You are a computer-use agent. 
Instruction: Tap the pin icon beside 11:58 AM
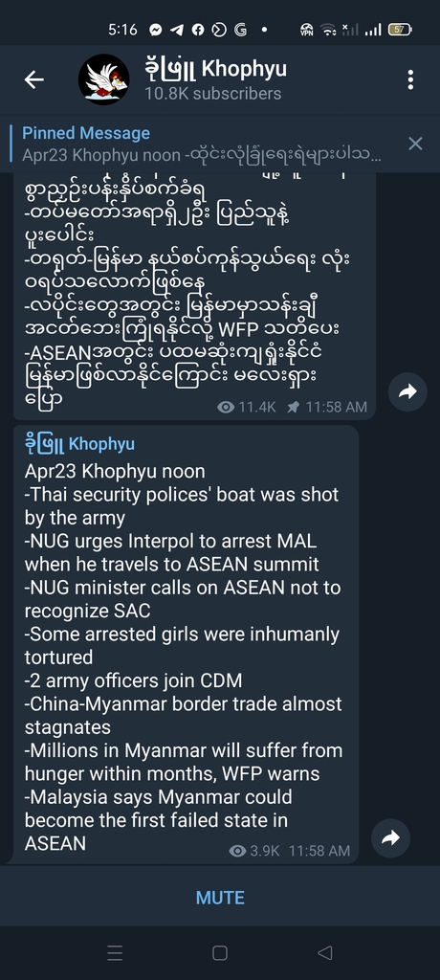(293, 407)
